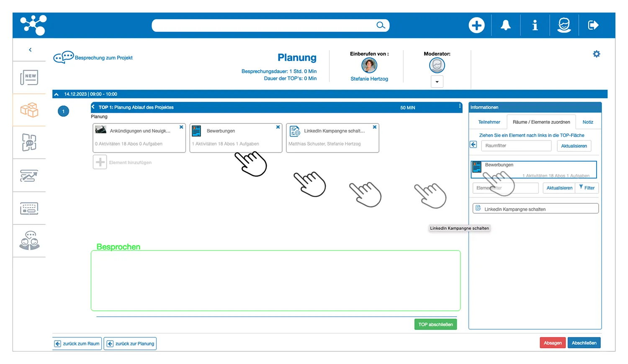Click the TOP abschließen button
The image size is (628, 364).
click(435, 325)
